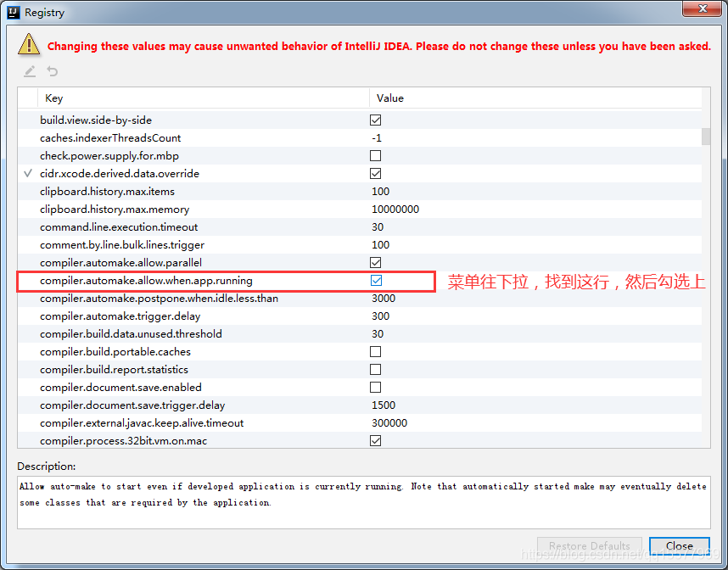Click the 3000 value cell

coord(384,299)
